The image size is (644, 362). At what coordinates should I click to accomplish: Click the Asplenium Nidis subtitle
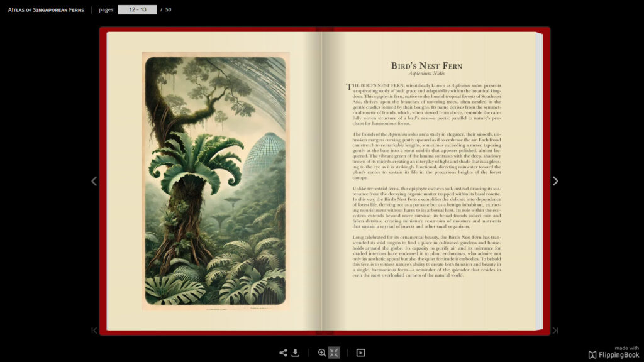point(426,74)
